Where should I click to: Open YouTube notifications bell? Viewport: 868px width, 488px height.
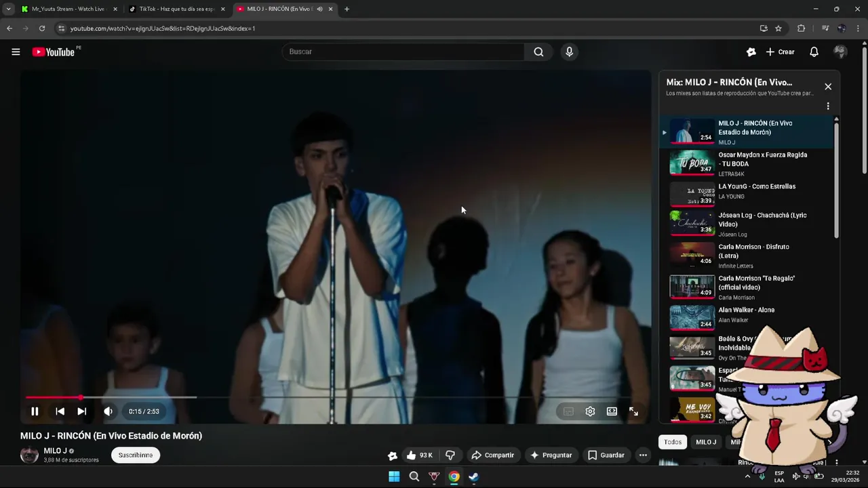coord(814,52)
